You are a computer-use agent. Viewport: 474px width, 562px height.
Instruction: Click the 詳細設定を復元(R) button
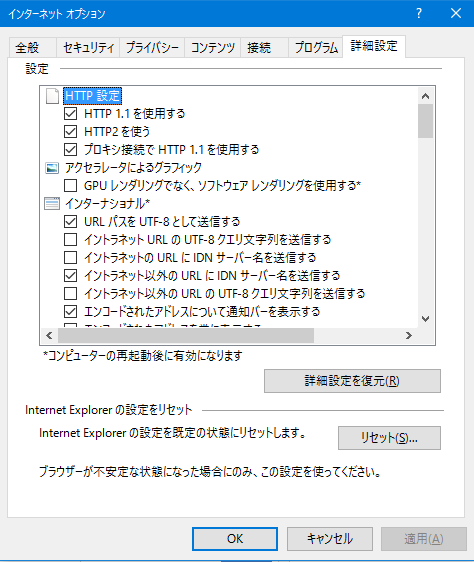[352, 381]
